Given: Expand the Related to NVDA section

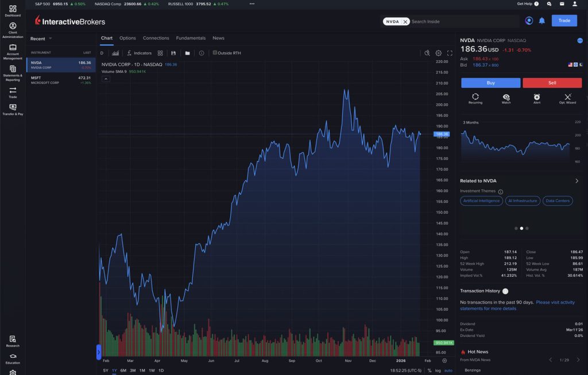Looking at the screenshot, I should coord(577,181).
